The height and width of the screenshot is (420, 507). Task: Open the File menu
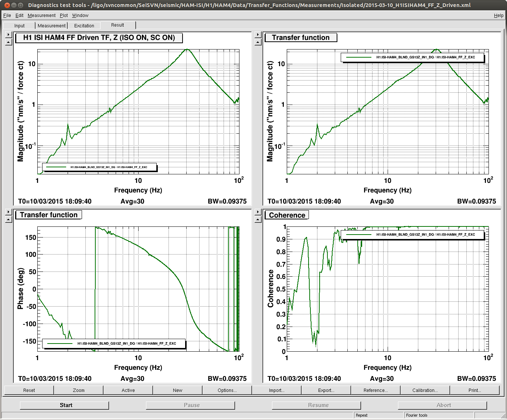7,16
